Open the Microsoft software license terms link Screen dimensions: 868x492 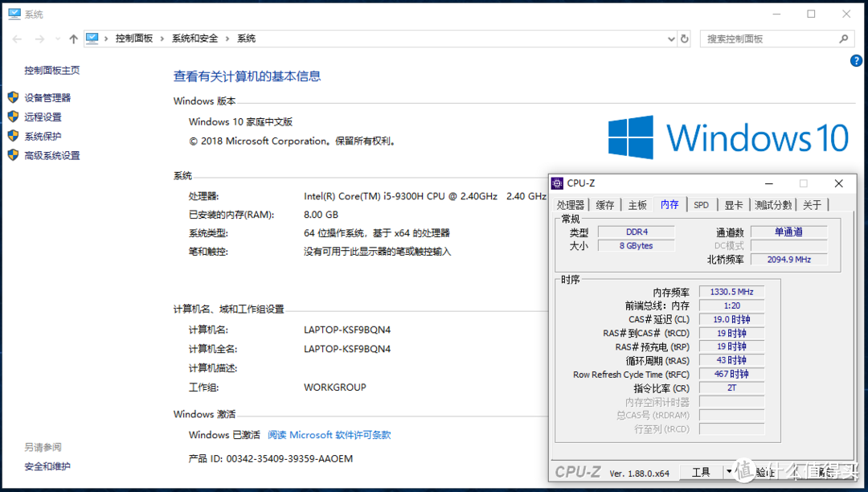tap(330, 435)
